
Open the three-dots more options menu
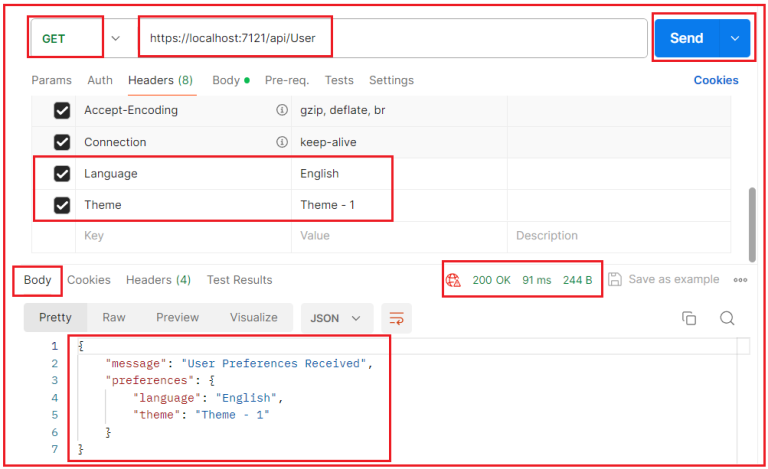point(741,280)
